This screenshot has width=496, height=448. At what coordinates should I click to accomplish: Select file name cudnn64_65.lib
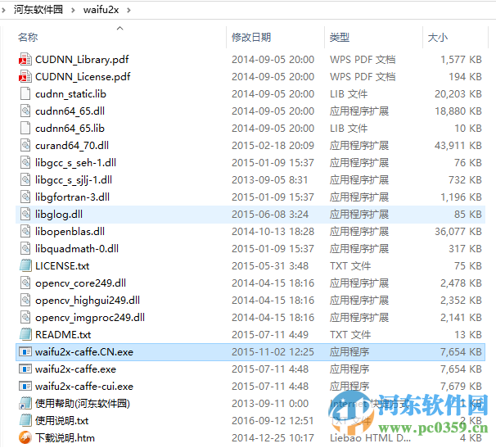[70, 129]
